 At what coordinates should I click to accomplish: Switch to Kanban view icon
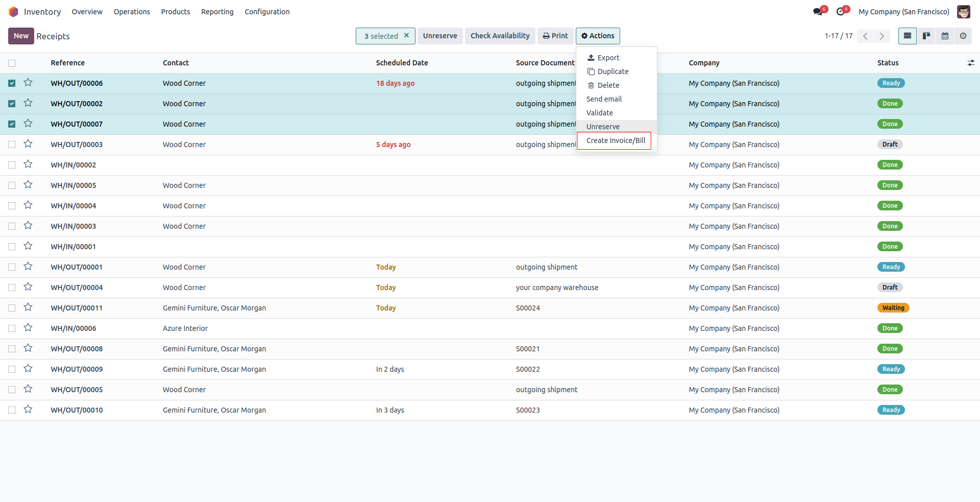(x=926, y=36)
